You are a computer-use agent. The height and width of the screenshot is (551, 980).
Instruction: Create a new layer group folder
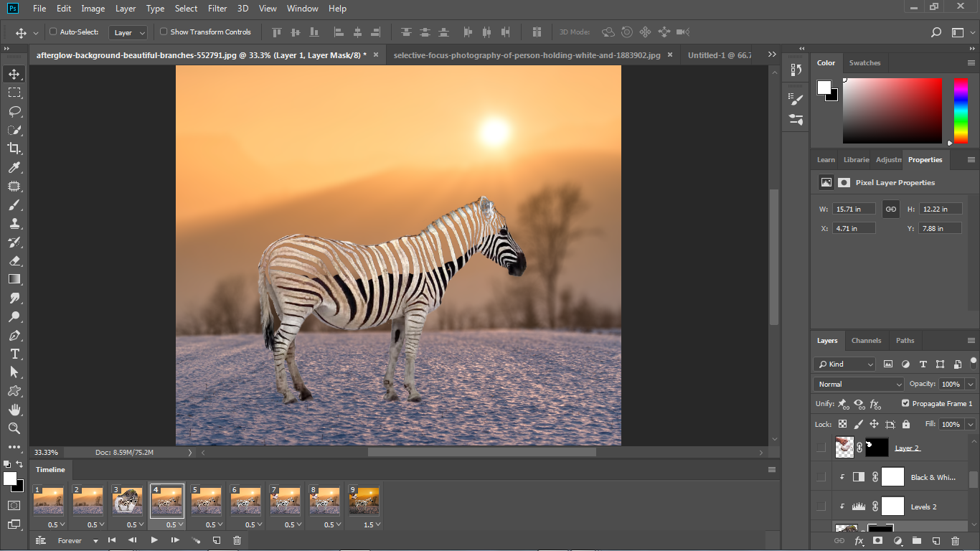coord(916,541)
